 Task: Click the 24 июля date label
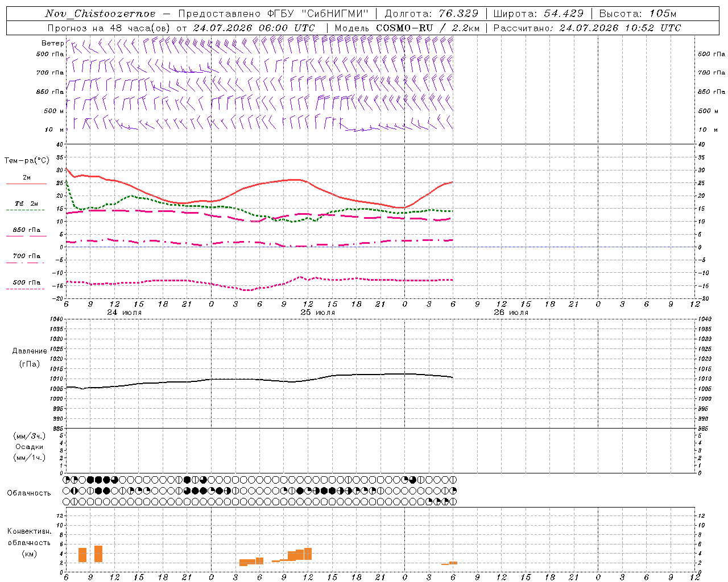pos(125,313)
